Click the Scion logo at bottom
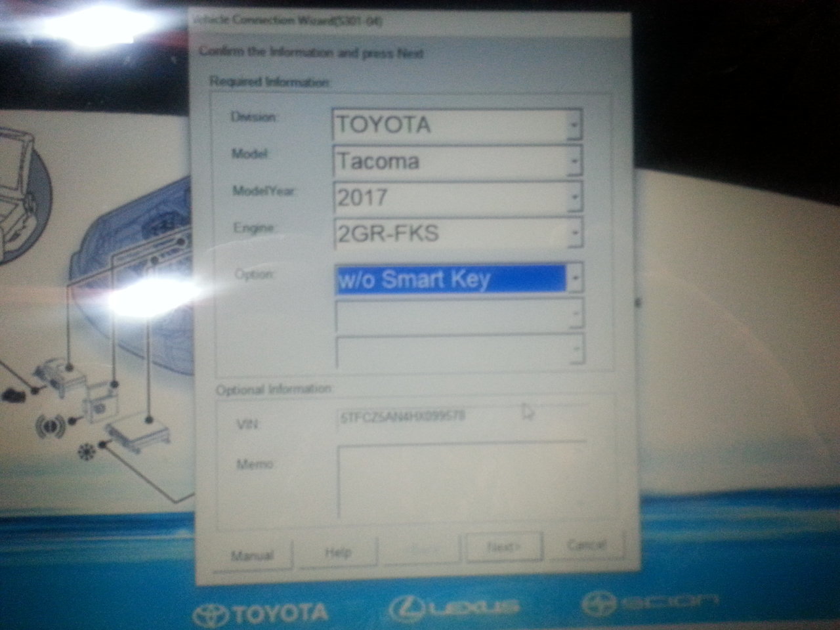This screenshot has height=630, width=840. tap(650, 602)
